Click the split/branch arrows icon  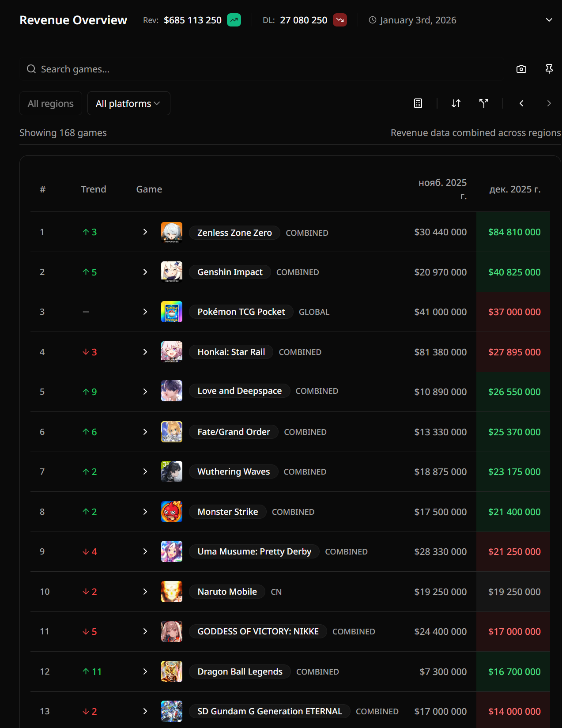click(484, 103)
